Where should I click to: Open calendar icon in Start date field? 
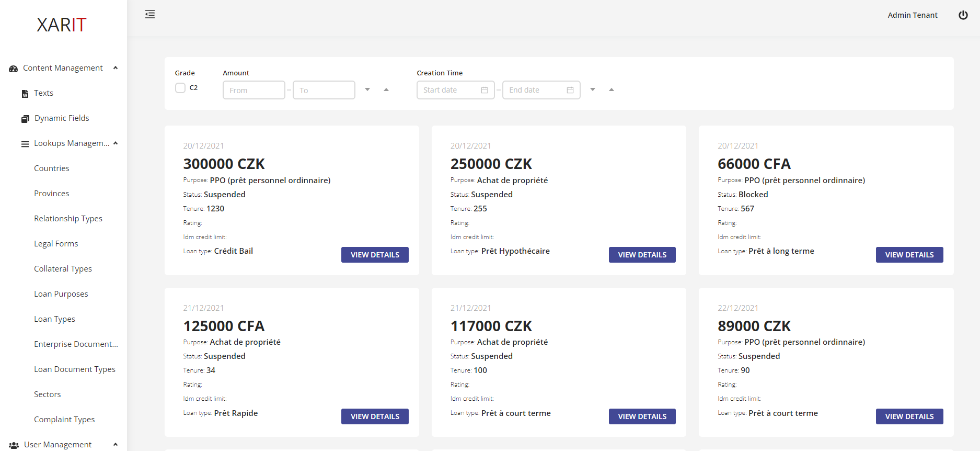[485, 90]
